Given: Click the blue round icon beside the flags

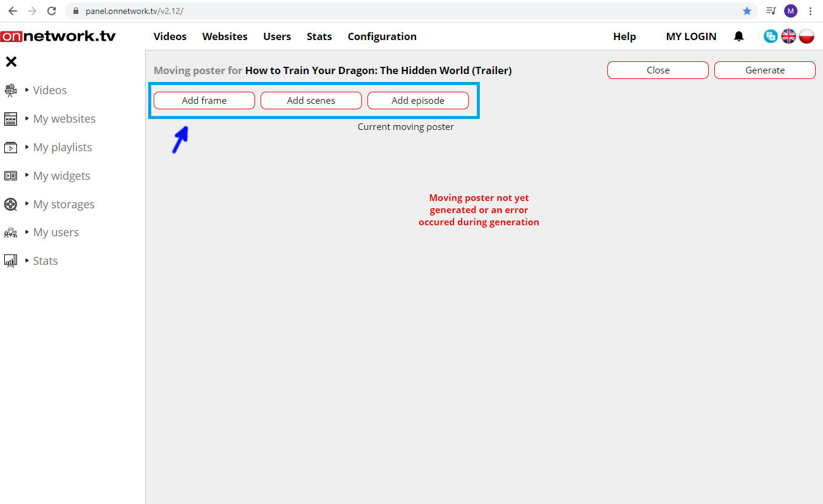Looking at the screenshot, I should [770, 36].
